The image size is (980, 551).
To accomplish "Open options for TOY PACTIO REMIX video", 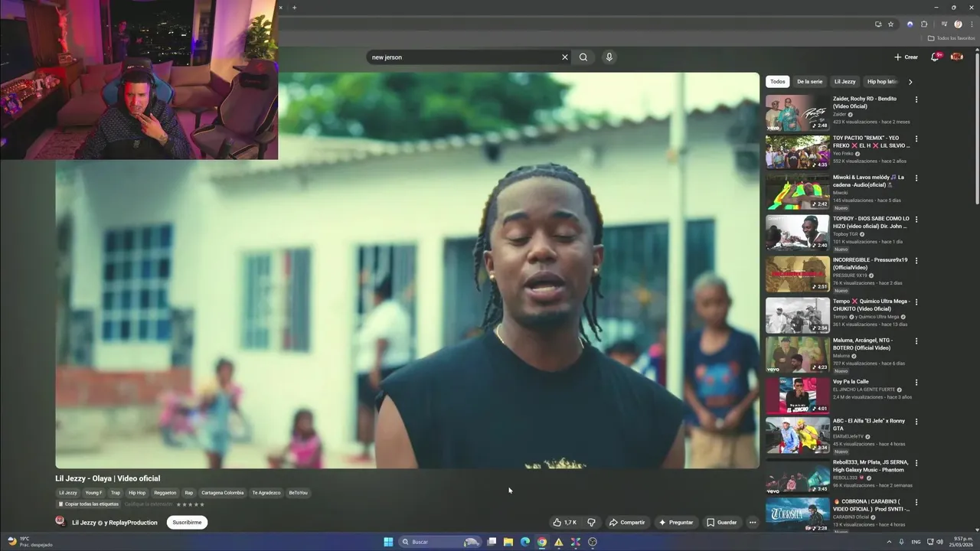I will [x=916, y=139].
